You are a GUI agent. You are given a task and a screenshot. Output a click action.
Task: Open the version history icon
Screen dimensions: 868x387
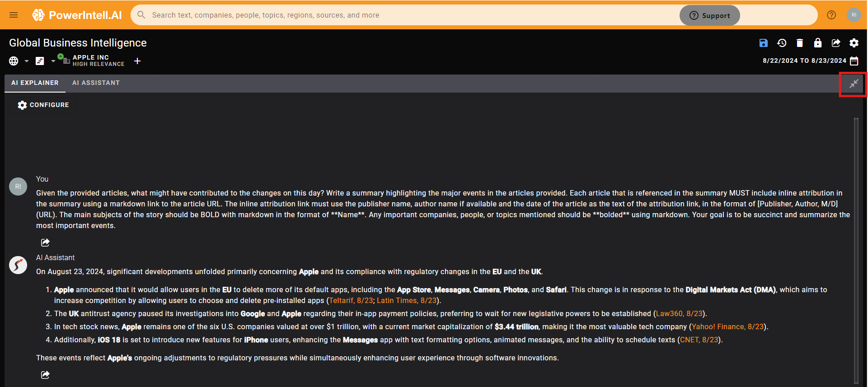coord(782,43)
